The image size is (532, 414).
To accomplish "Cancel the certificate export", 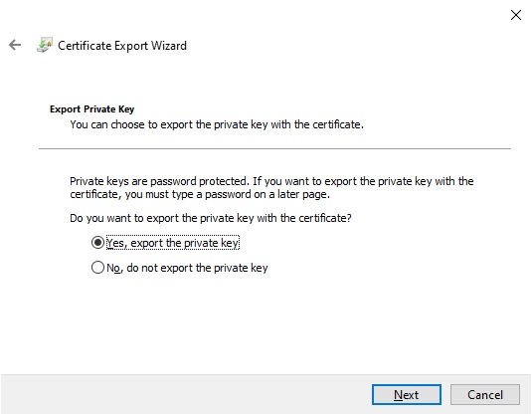I will pyautogui.click(x=485, y=395).
